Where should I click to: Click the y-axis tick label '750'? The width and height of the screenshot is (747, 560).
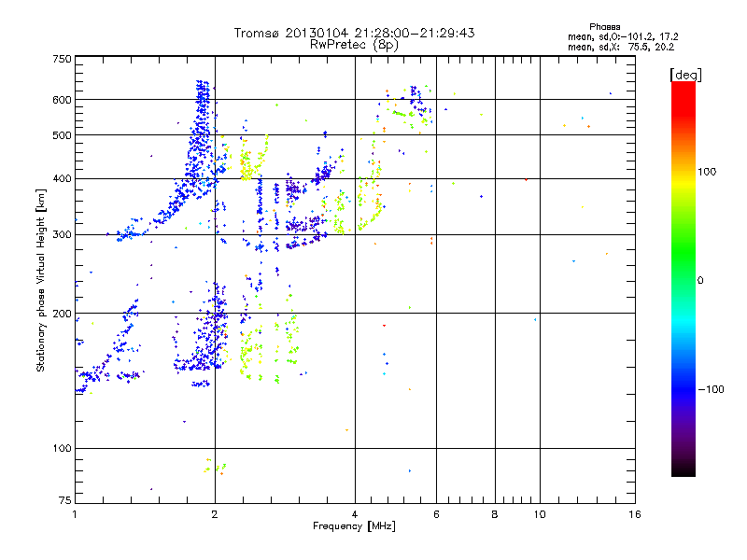tap(63, 59)
